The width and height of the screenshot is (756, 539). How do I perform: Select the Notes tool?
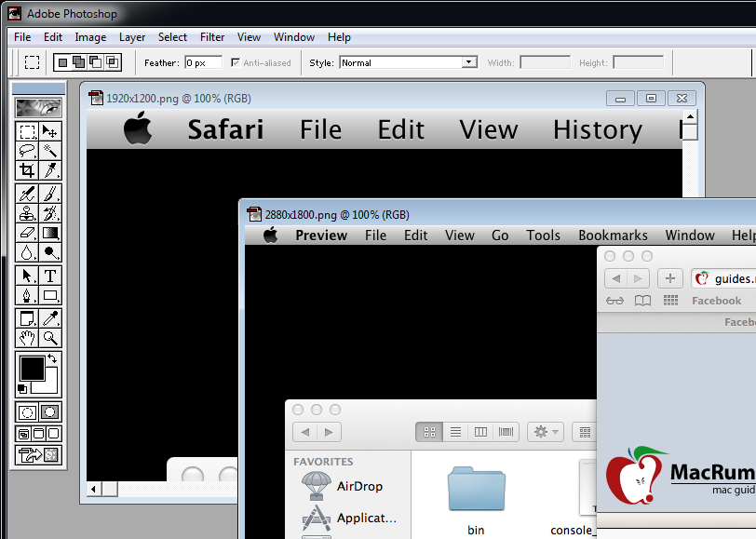27,318
